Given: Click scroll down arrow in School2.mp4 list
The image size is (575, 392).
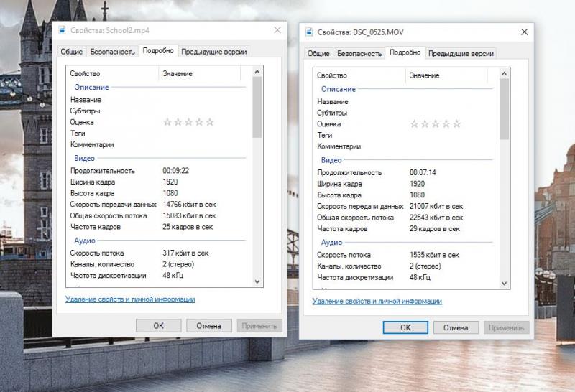Looking at the screenshot, I should click(257, 281).
